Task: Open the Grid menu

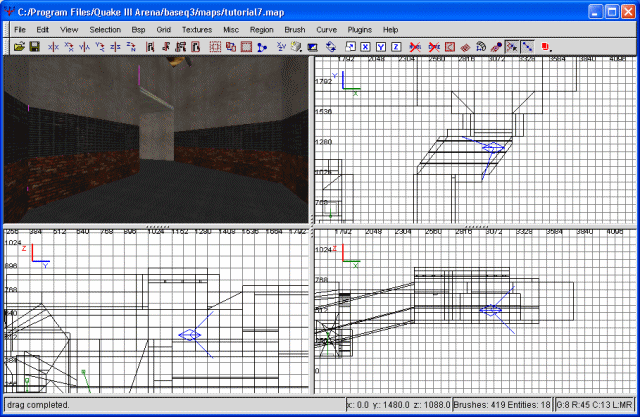Action: 163,30
